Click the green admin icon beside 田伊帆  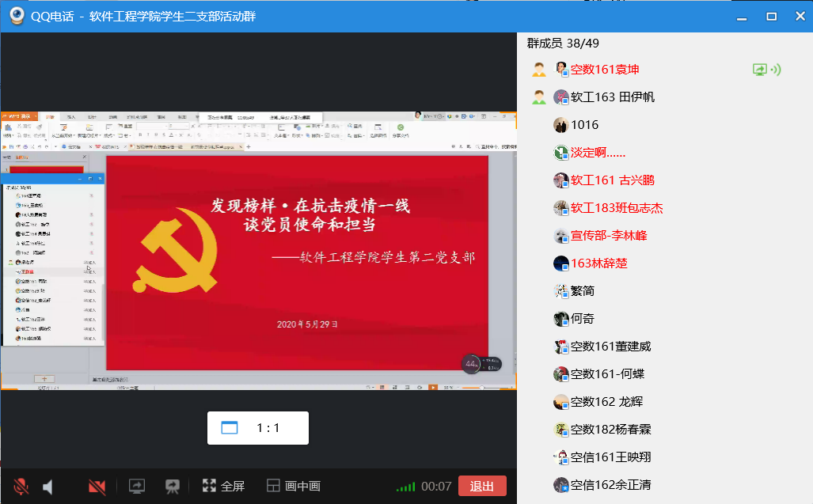click(539, 97)
